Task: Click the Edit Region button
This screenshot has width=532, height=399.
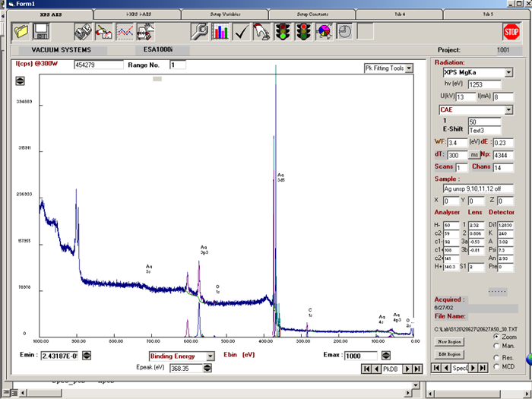Action: click(x=450, y=355)
